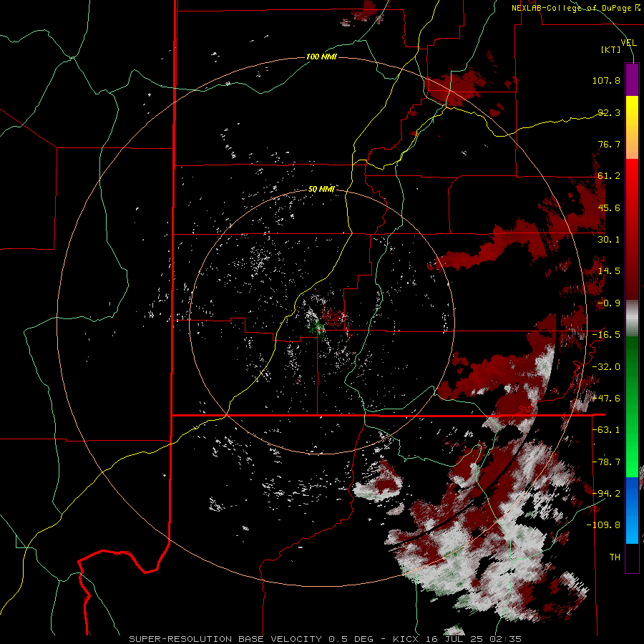
Task: Select the 30.1 scale value
Action: click(x=609, y=240)
